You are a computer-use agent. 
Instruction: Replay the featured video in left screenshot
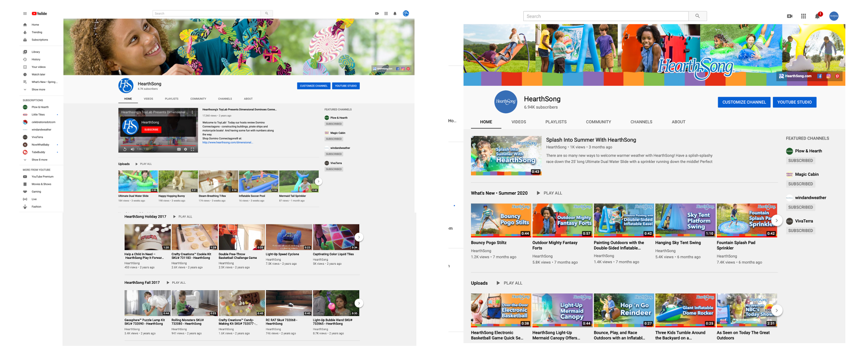click(x=125, y=149)
